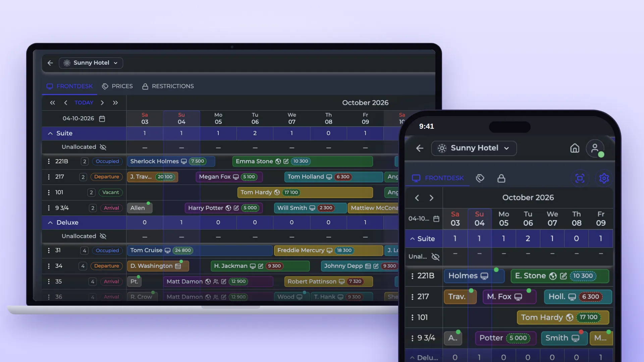Go to previous dates on phone

point(417,198)
